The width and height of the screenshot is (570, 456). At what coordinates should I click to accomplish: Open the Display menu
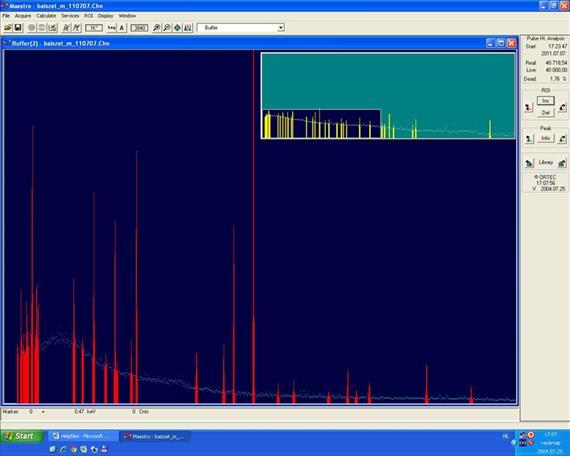pyautogui.click(x=105, y=16)
